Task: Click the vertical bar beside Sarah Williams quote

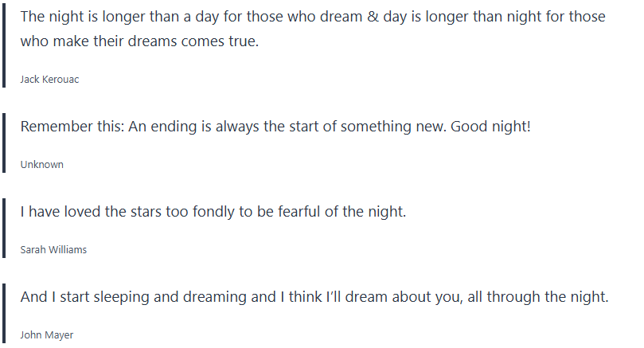Action: click(5, 229)
